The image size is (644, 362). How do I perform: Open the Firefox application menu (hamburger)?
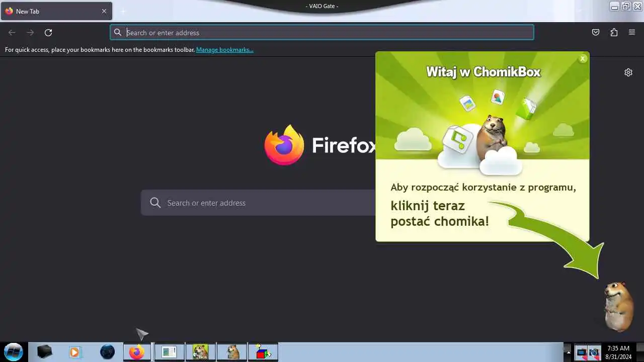[x=632, y=32]
